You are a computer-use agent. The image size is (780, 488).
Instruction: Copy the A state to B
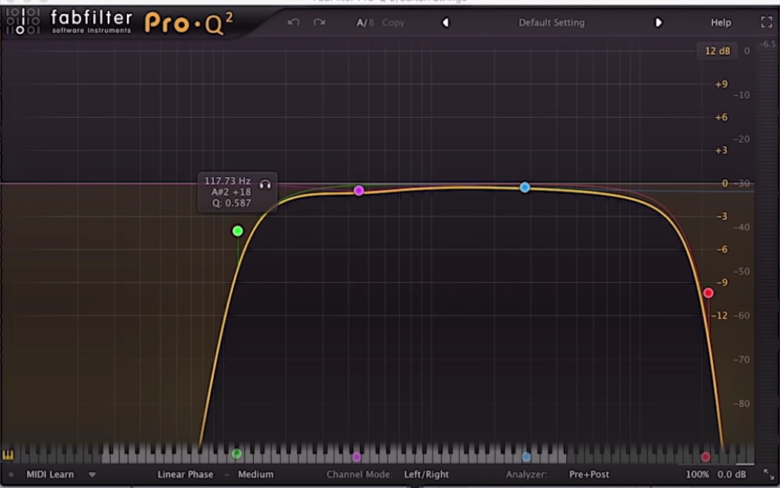coord(393,22)
